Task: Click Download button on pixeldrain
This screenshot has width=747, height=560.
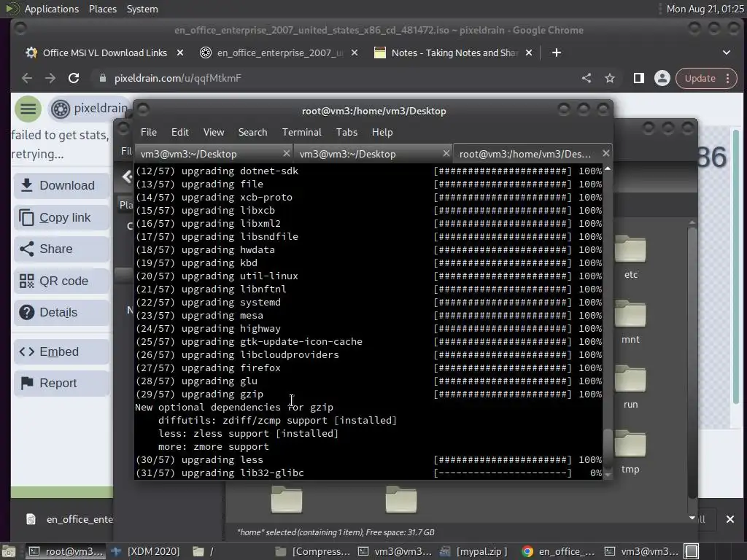Action: pos(61,185)
